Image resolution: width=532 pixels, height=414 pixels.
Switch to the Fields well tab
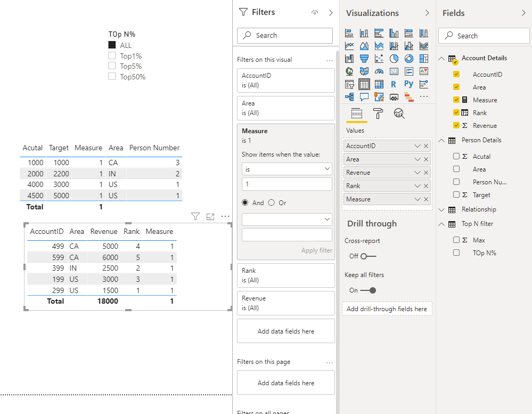pyautogui.click(x=357, y=113)
